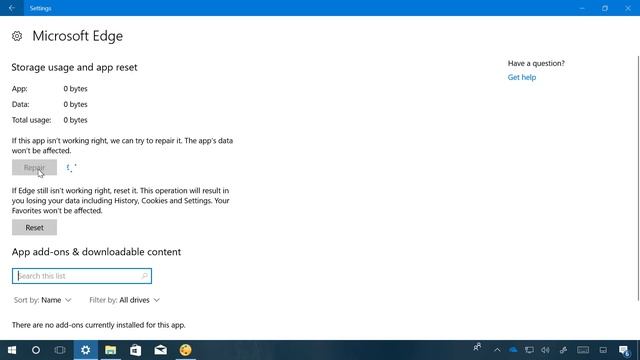Image resolution: width=640 pixels, height=360 pixels.
Task: Expand the Sort by Name dropdown
Action: tap(42, 300)
